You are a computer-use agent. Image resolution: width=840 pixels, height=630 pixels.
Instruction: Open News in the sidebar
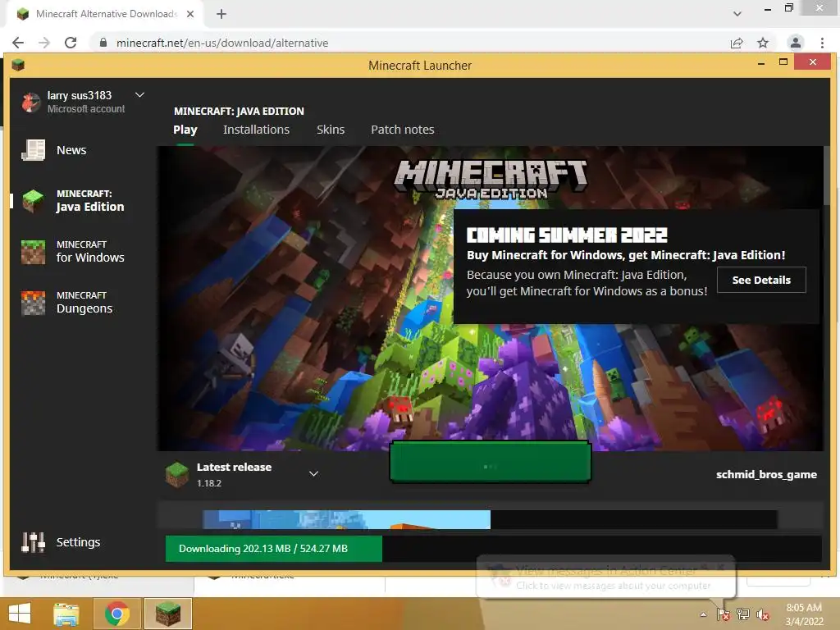[71, 150]
